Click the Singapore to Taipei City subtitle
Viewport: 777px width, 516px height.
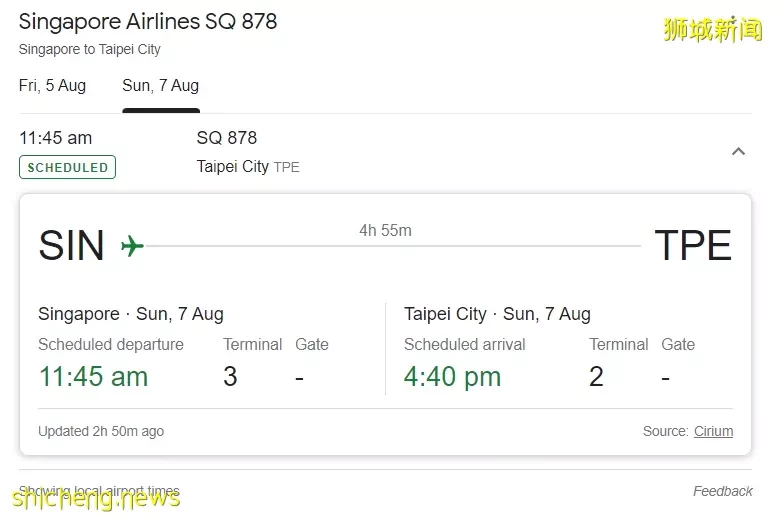(x=90, y=50)
